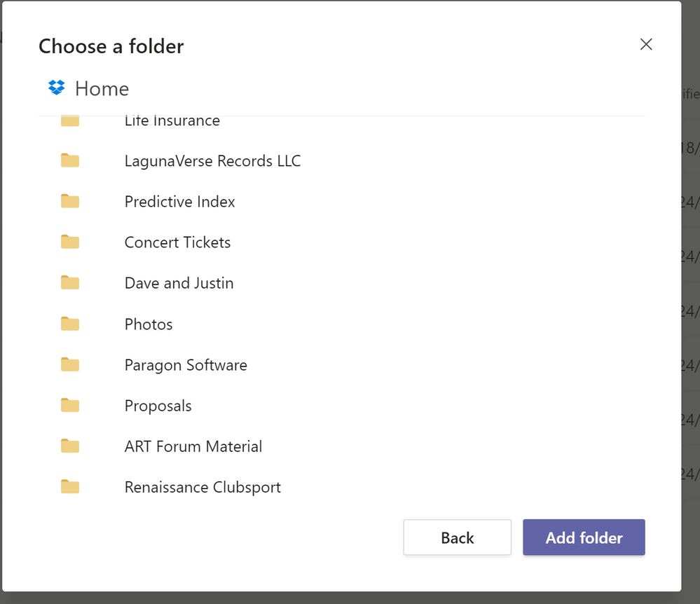Select the Concert Tickets folder name
The height and width of the screenshot is (604, 700).
click(177, 242)
